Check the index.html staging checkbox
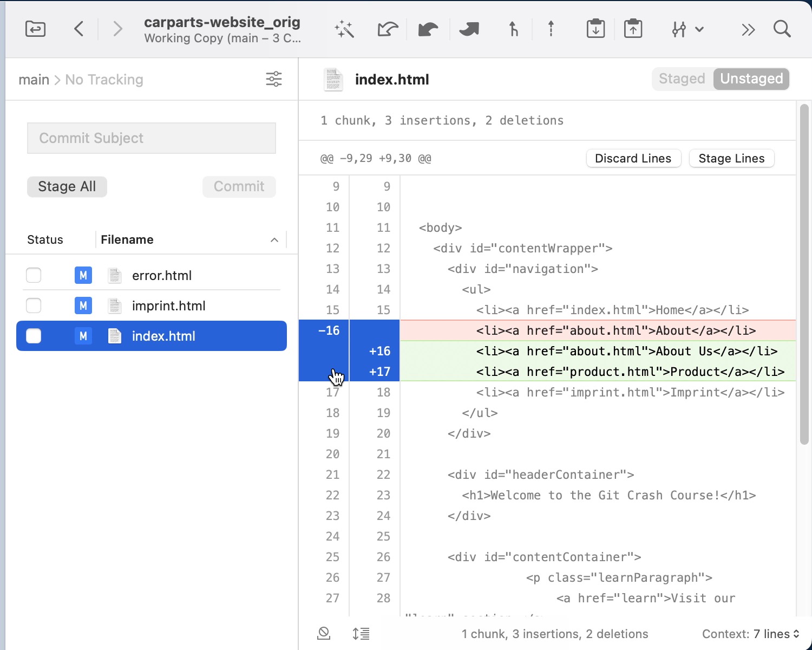 click(x=34, y=336)
